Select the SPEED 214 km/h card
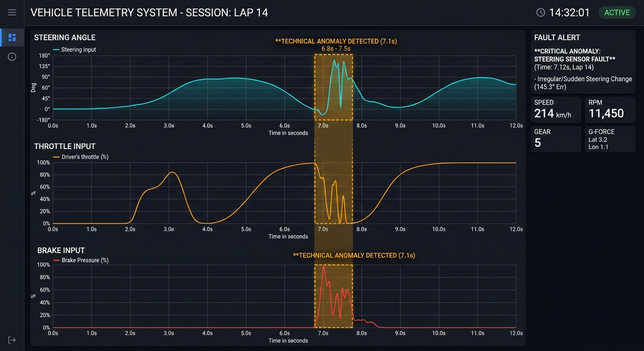 [x=556, y=110]
